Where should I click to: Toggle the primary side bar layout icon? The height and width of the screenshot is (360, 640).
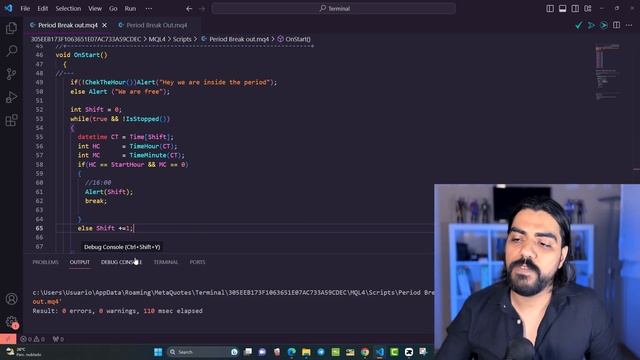coord(550,9)
